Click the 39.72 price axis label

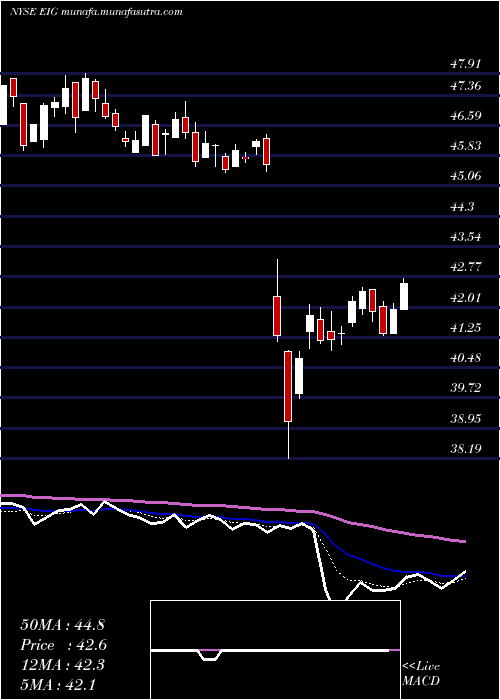466,388
